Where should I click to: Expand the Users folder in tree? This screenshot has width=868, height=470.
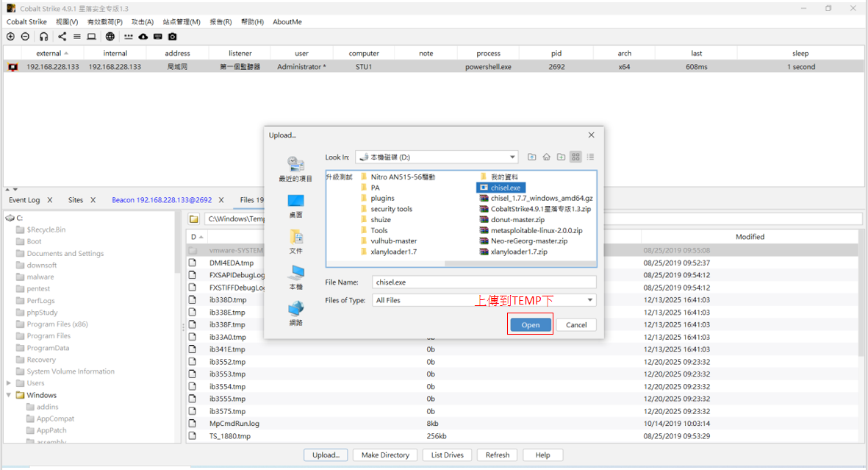(8, 383)
